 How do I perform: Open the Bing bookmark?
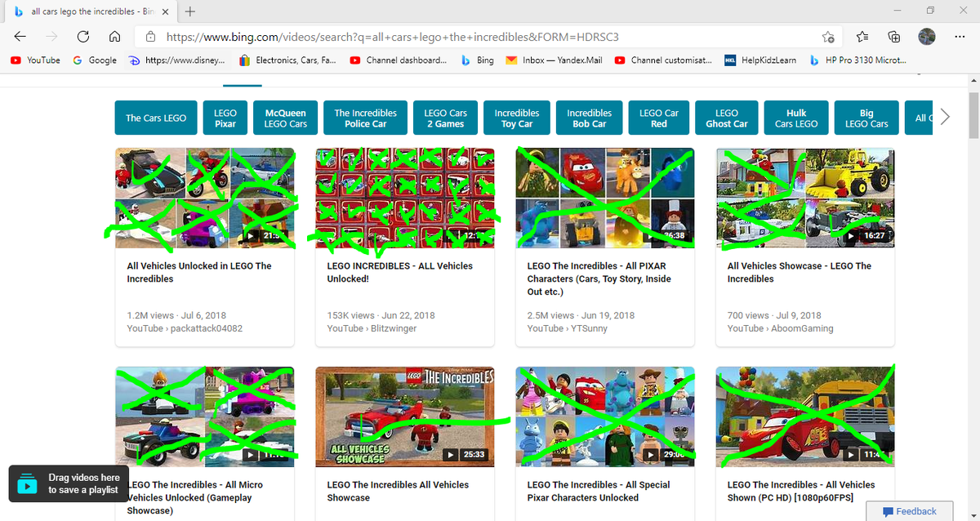coord(477,60)
